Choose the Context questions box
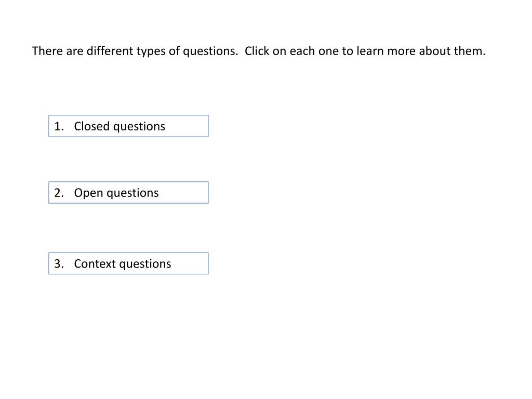 click(x=128, y=263)
